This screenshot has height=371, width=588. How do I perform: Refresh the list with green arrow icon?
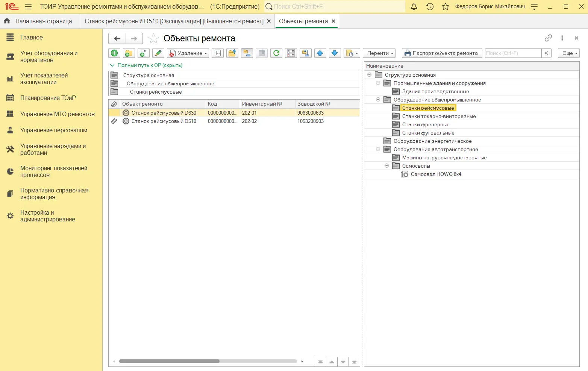coord(276,53)
